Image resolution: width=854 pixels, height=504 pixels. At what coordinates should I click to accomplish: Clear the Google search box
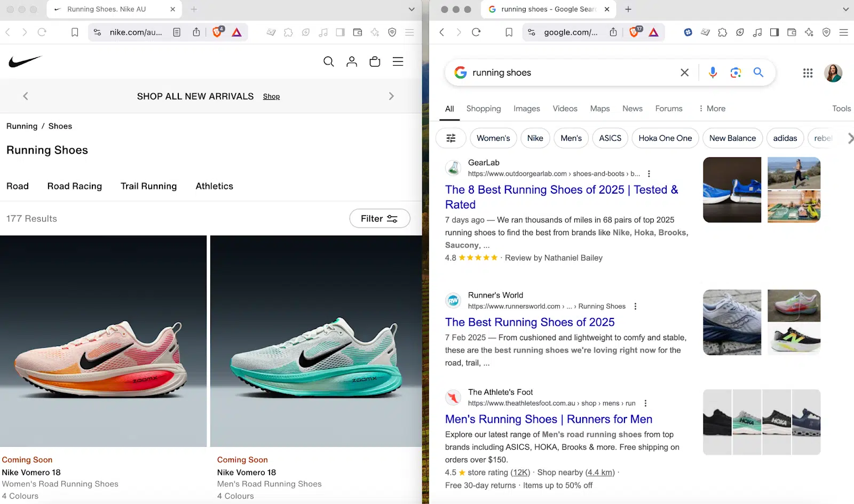click(685, 73)
